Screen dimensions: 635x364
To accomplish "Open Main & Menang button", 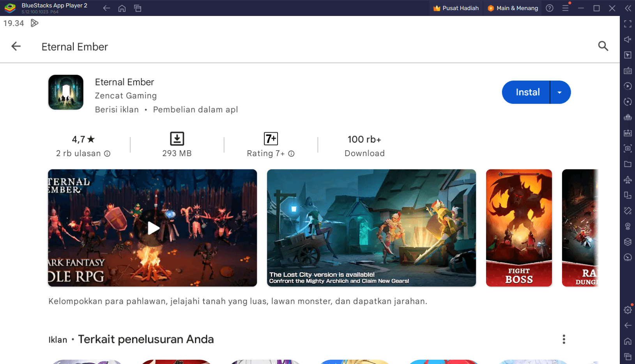I will 513,8.
